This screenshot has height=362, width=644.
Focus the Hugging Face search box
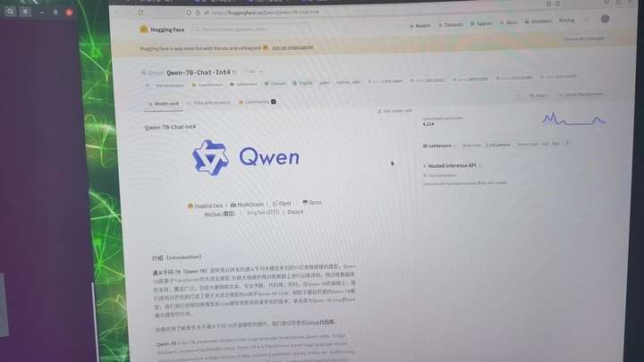click(251, 29)
